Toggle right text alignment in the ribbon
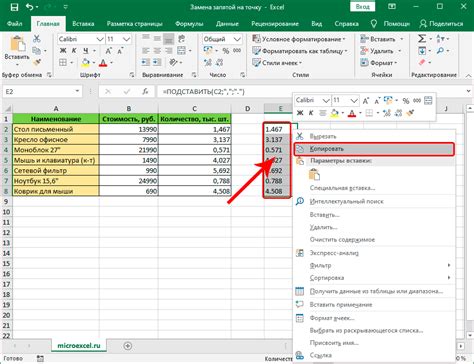 click(169, 51)
